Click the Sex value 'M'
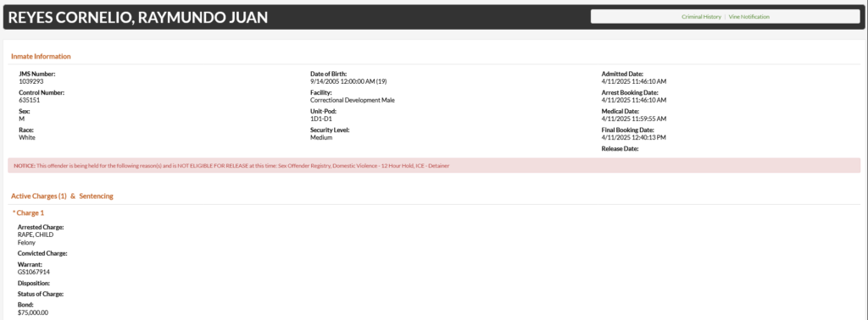This screenshot has width=868, height=320. point(21,119)
